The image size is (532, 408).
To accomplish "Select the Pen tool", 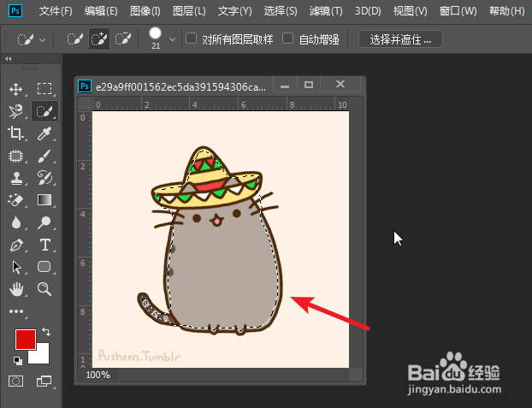I will point(16,245).
